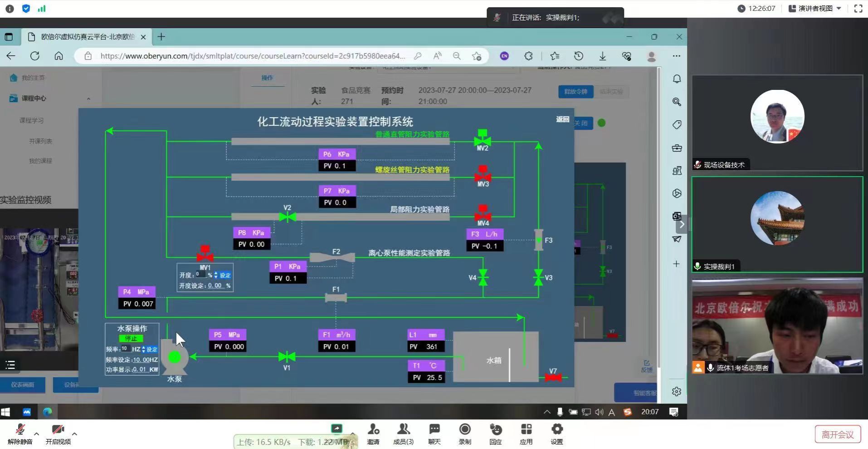868x449 pixels.
Task: Click 返回 on the control system panel
Action: [x=562, y=119]
